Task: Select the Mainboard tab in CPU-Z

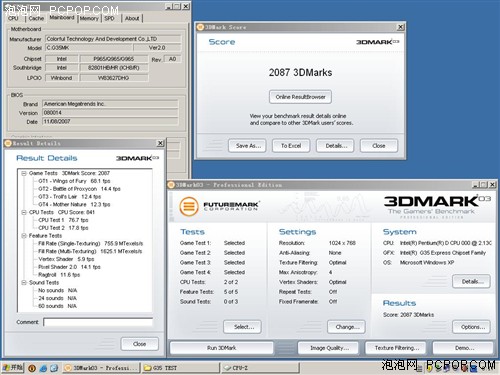Action: click(62, 17)
